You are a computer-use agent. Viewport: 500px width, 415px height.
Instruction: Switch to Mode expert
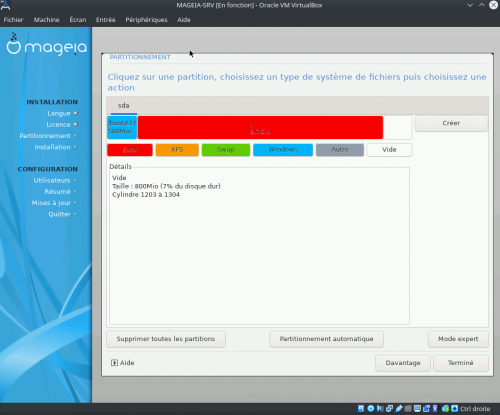[x=458, y=339]
